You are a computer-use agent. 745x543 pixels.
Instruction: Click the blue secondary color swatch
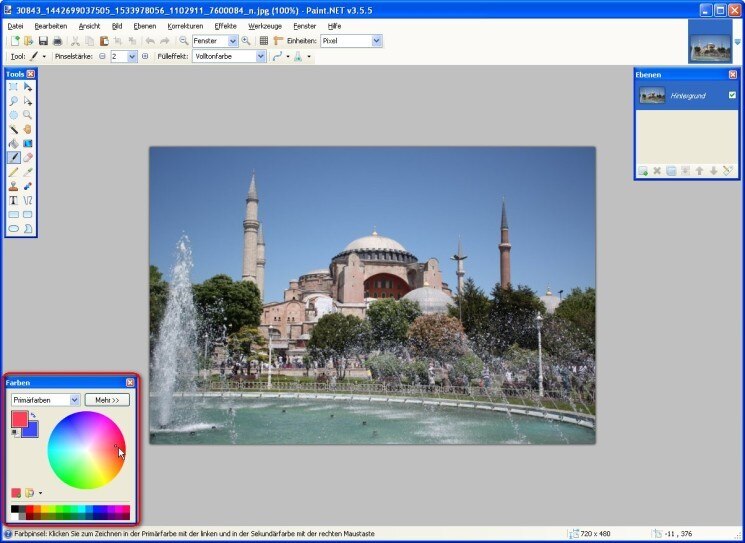[32, 430]
